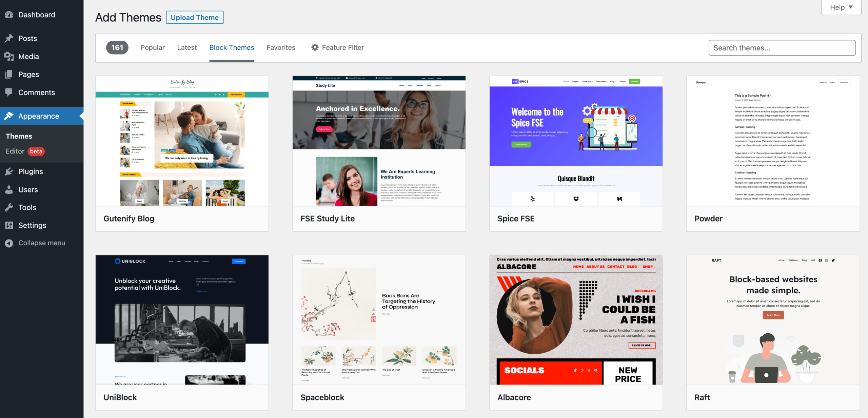
Task: Expand the Collapse menu option
Action: [41, 242]
